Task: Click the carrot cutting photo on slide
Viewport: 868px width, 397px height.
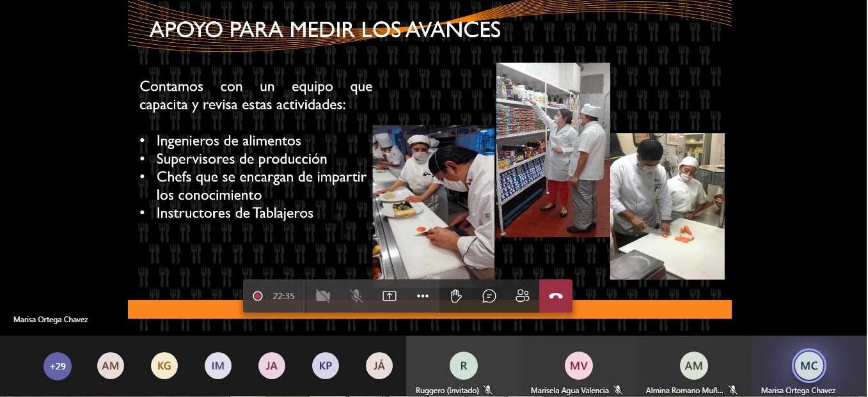Action: [x=667, y=206]
